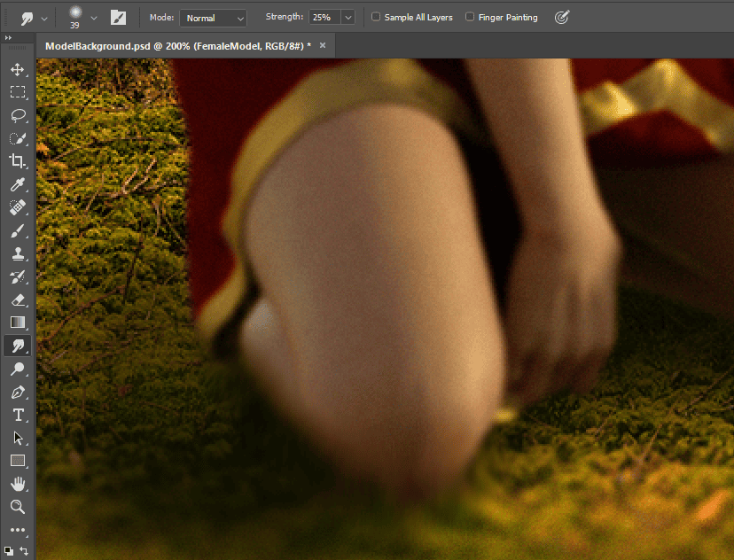This screenshot has height=560, width=734.
Task: Select the Crop tool
Action: coord(16,161)
